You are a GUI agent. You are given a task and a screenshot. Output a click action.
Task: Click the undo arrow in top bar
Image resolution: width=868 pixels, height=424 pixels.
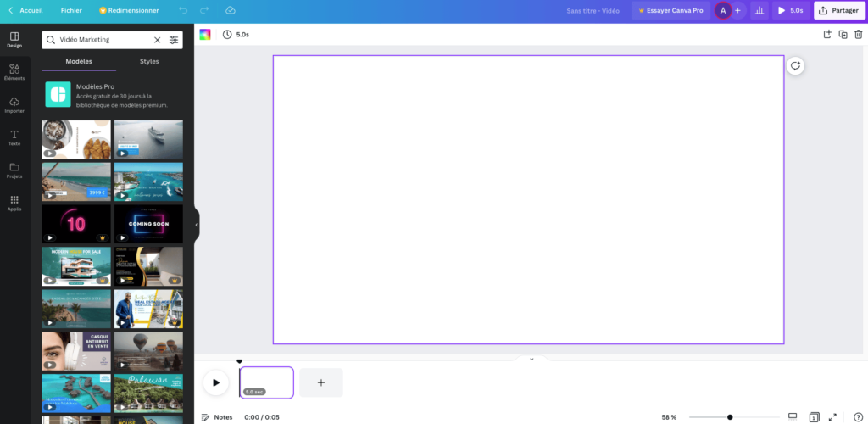(x=183, y=10)
